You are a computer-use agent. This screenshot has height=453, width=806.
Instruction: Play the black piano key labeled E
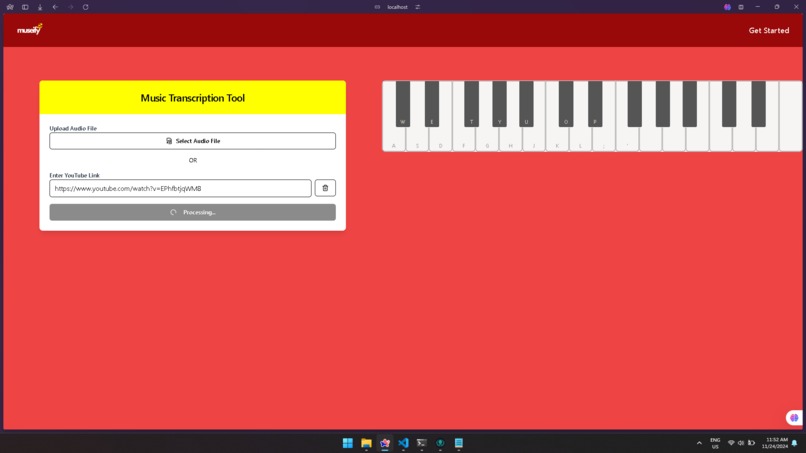coord(432,103)
